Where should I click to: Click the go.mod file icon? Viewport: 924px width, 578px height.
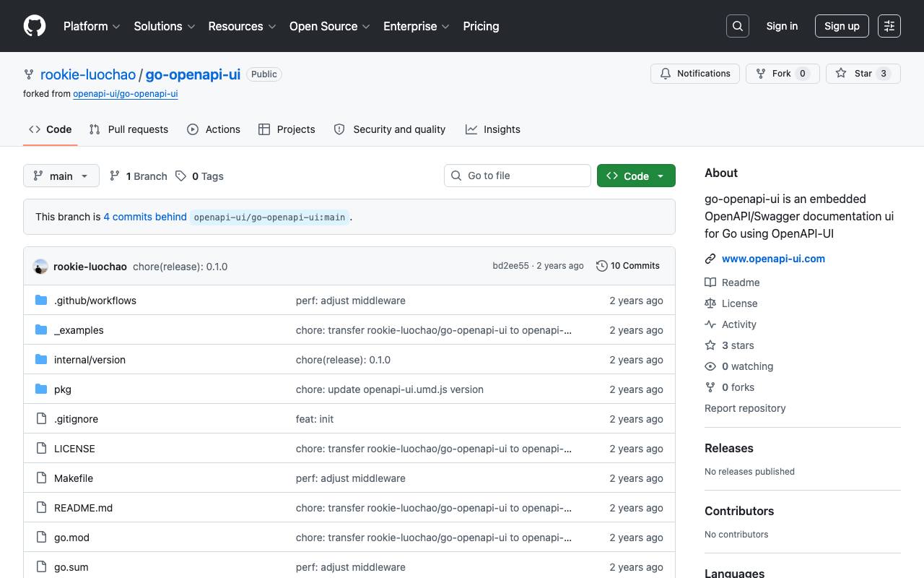(x=41, y=538)
